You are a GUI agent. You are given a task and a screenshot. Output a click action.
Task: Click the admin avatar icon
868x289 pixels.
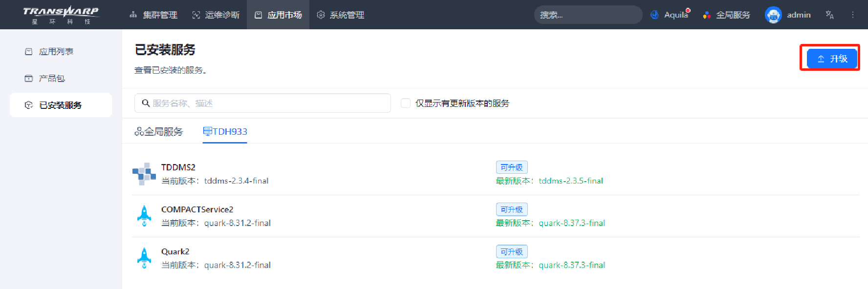coord(773,15)
